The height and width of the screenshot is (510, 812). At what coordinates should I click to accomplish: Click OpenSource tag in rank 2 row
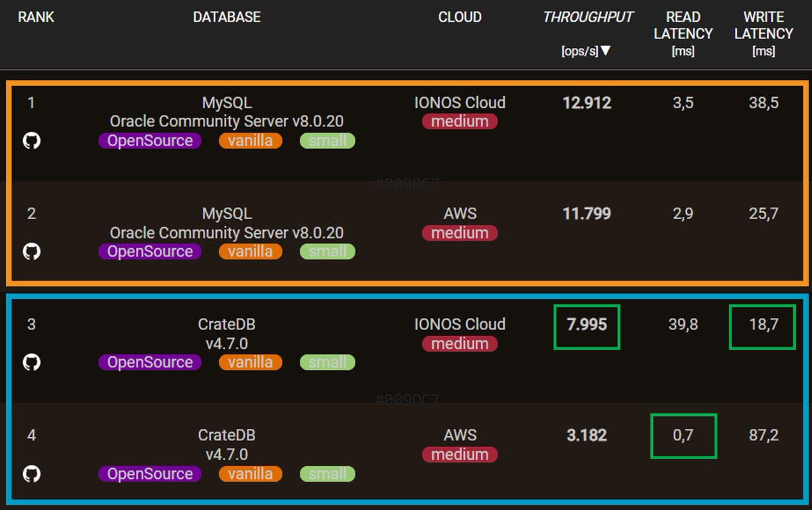[x=150, y=252]
